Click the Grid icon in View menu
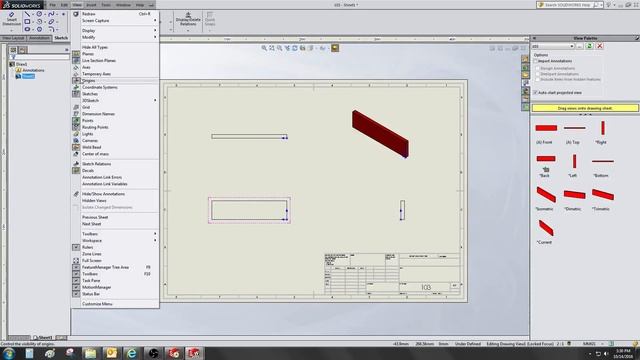This screenshot has height=360, width=640. coord(76,107)
